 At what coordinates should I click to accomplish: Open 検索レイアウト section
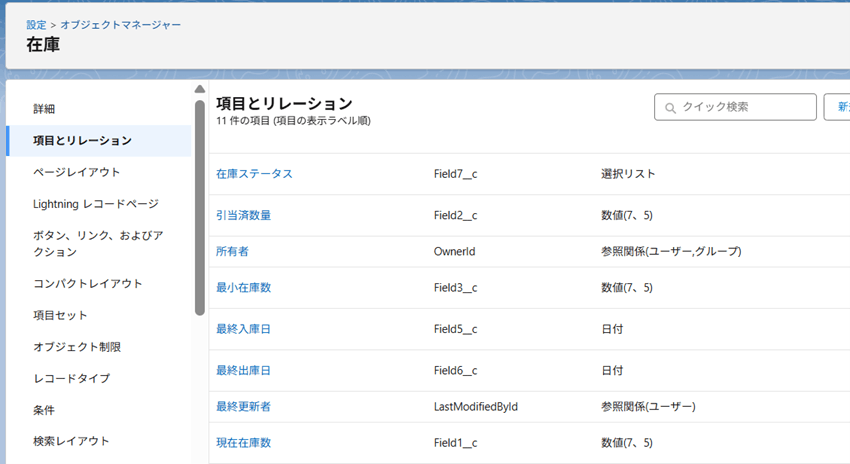pyautogui.click(x=71, y=441)
